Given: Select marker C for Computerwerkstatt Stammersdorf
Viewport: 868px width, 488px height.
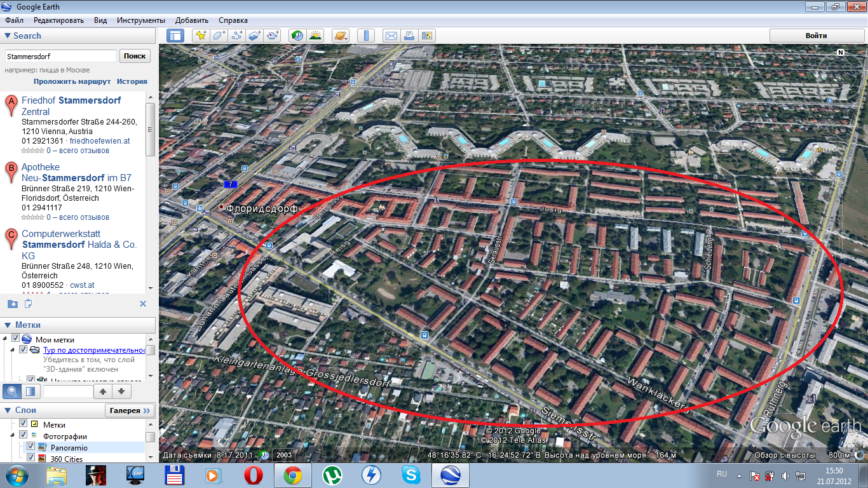Looking at the screenshot, I should pyautogui.click(x=11, y=240).
